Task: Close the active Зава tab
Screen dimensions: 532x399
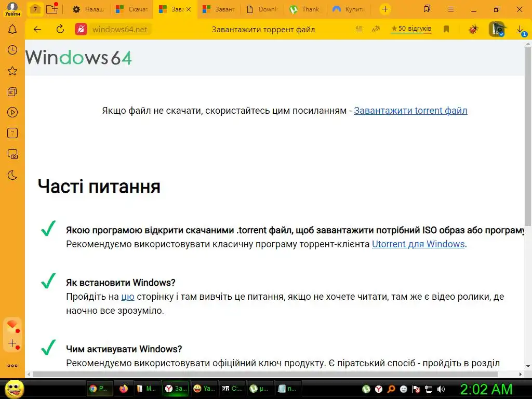Action: (x=189, y=9)
